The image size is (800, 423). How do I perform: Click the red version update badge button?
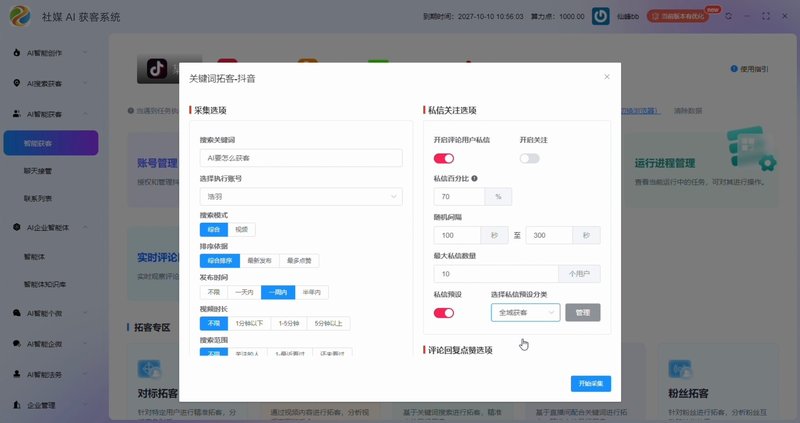(x=678, y=16)
